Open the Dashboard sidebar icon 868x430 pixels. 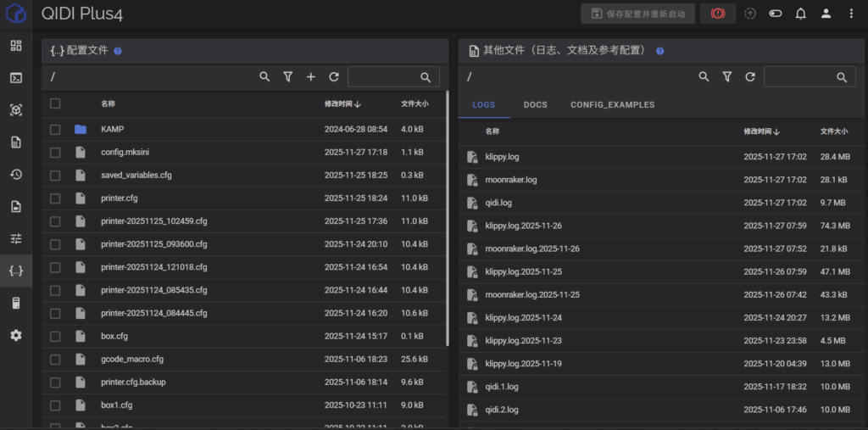pos(16,46)
